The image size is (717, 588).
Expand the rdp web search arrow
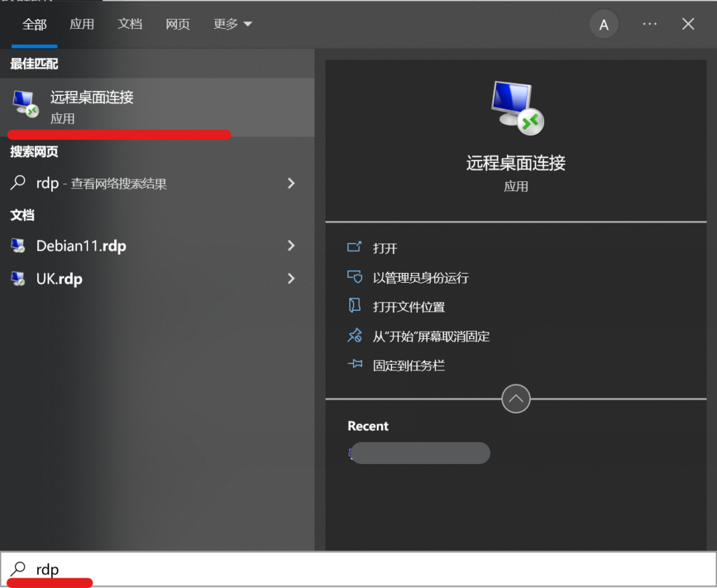291,183
